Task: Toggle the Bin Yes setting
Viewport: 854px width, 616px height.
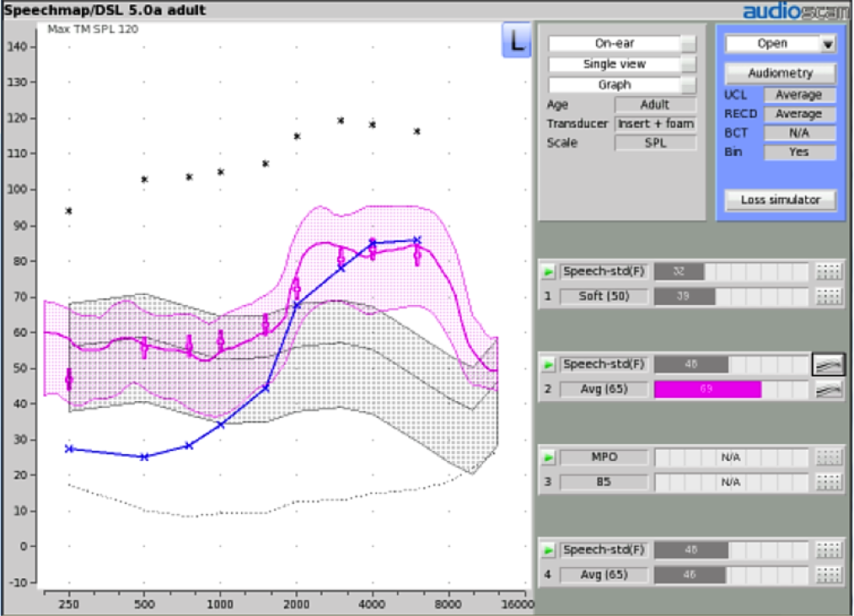Action: point(799,152)
